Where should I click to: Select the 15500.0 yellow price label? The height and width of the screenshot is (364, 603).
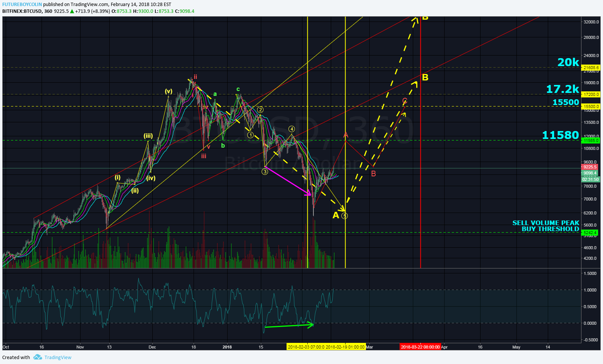point(591,106)
